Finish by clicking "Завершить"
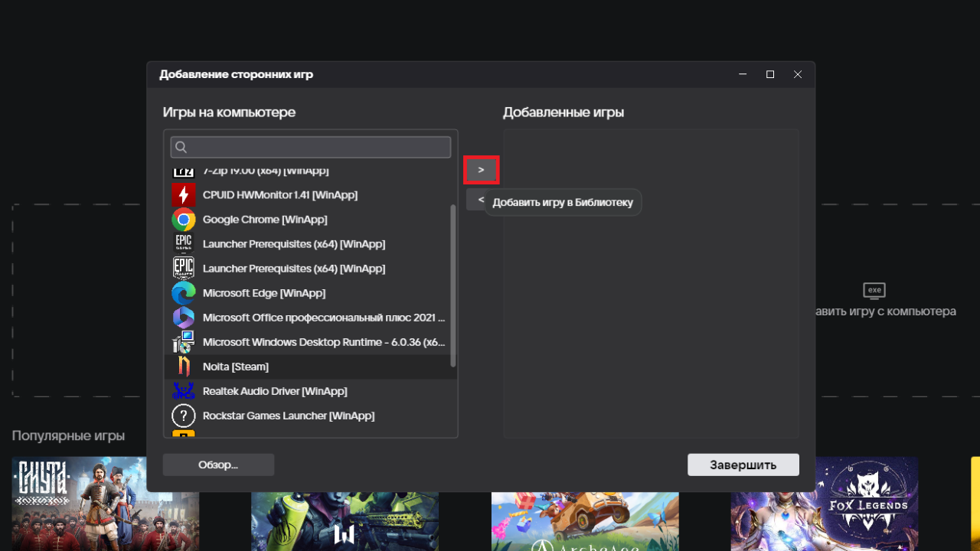The height and width of the screenshot is (551, 980). click(743, 465)
